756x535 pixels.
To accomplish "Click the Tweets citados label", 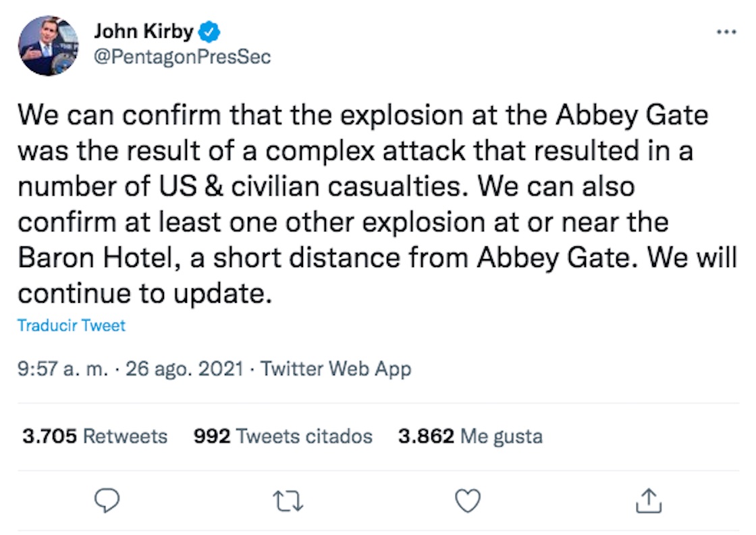I will (304, 437).
